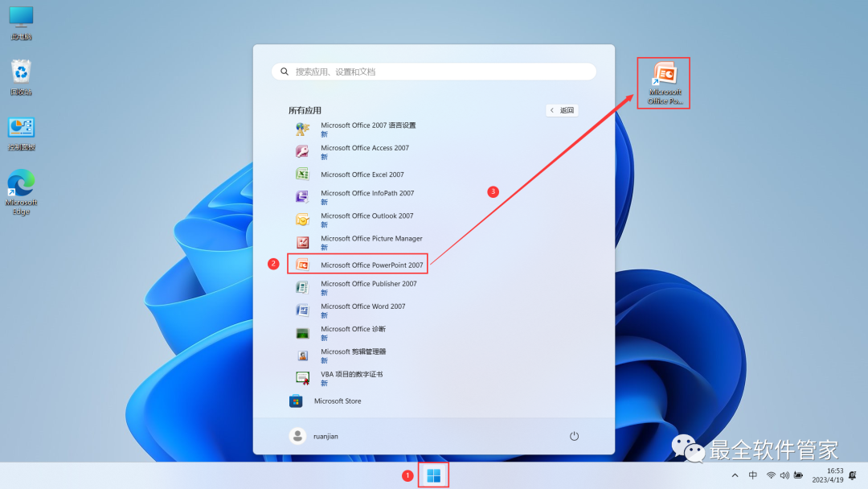Screen dimensions: 868x489
Task: Click Microsoft Office Access 2007 label
Action: click(365, 148)
